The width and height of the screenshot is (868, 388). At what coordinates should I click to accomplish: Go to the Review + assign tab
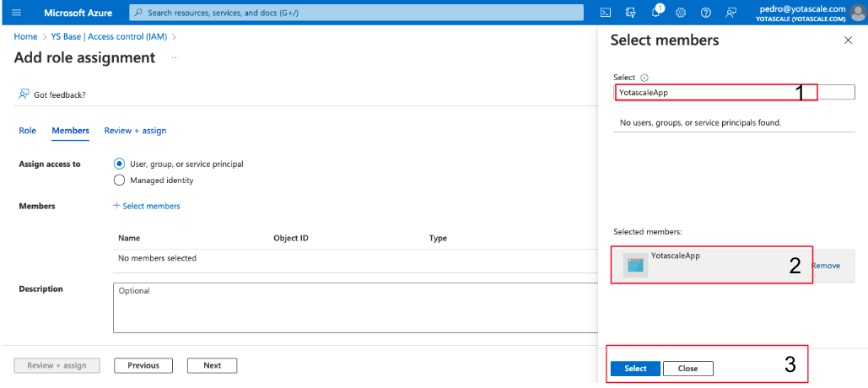(x=135, y=131)
